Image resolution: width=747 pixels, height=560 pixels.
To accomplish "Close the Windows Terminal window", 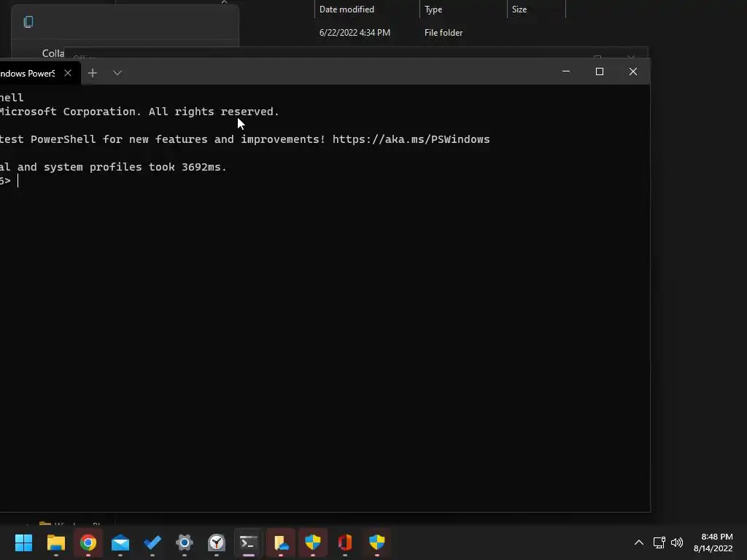I will point(632,71).
